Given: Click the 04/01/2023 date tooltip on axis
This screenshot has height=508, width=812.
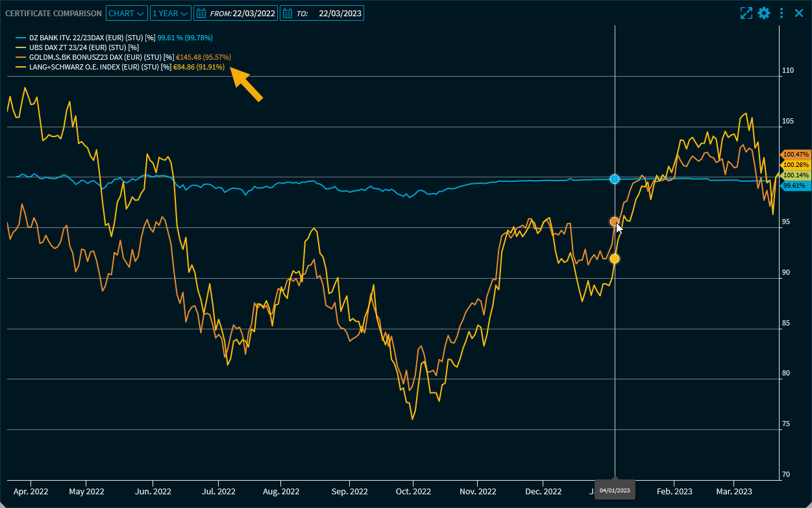Looking at the screenshot, I should pos(615,490).
